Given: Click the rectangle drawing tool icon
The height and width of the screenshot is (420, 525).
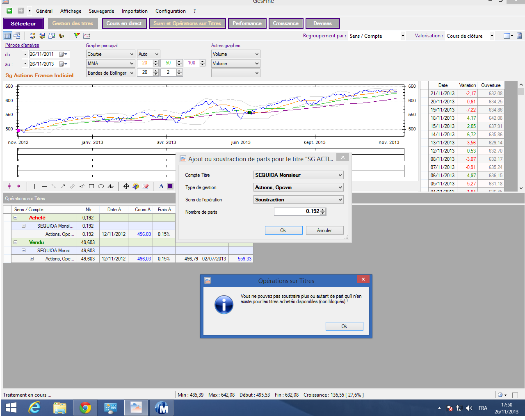Looking at the screenshot, I should point(91,186).
